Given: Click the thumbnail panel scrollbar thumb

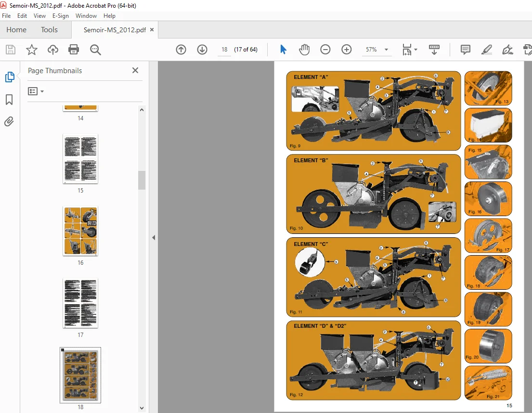Looking at the screenshot, I should coord(142,180).
